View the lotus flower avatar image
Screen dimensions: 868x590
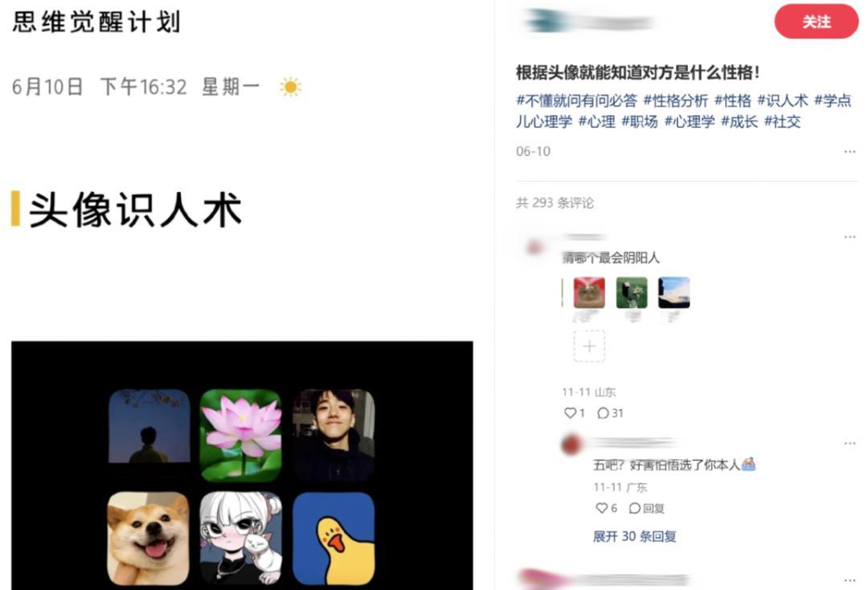pos(240,435)
